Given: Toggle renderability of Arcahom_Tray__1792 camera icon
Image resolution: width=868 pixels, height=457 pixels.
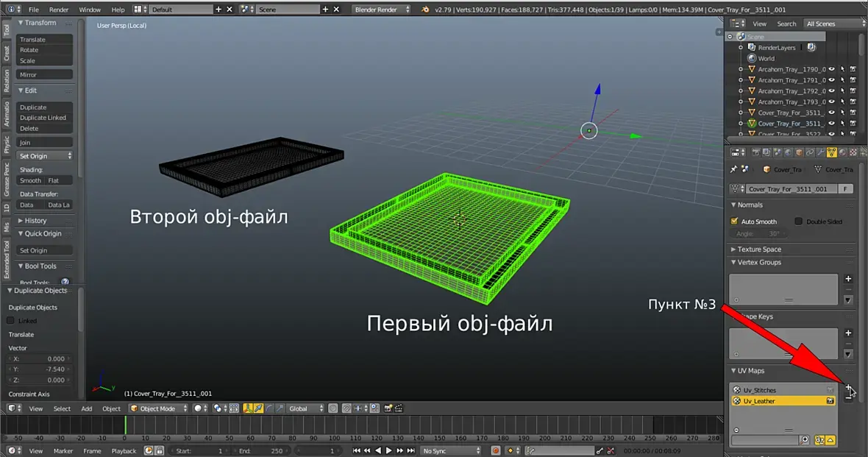Looking at the screenshot, I should click(x=853, y=91).
